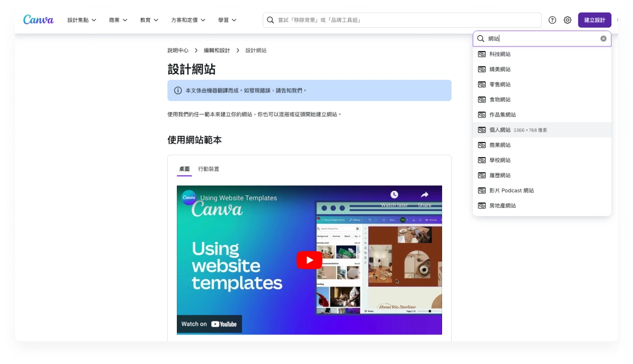This screenshot has height=364, width=633.
Task: Select 房地產網站 suggestion
Action: tap(542, 205)
